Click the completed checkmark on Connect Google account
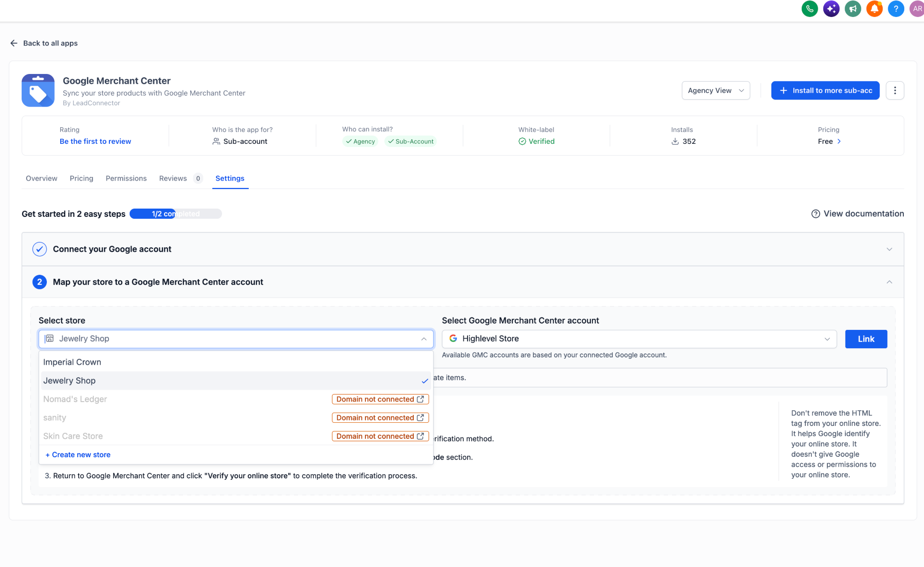This screenshot has height=567, width=924. [40, 249]
